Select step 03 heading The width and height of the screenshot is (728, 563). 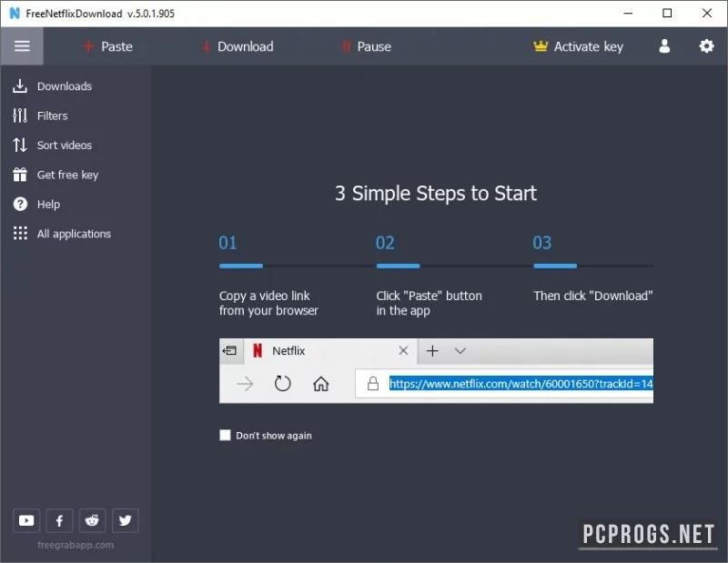pos(541,243)
